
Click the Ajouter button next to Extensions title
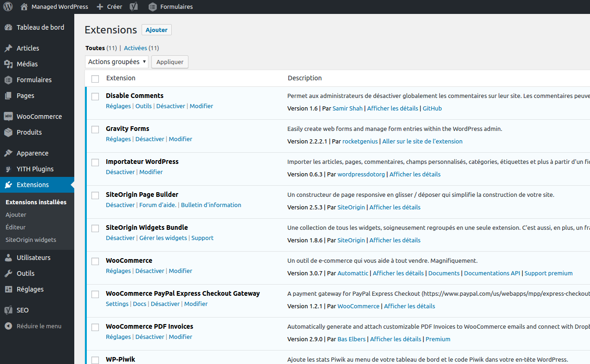point(156,30)
